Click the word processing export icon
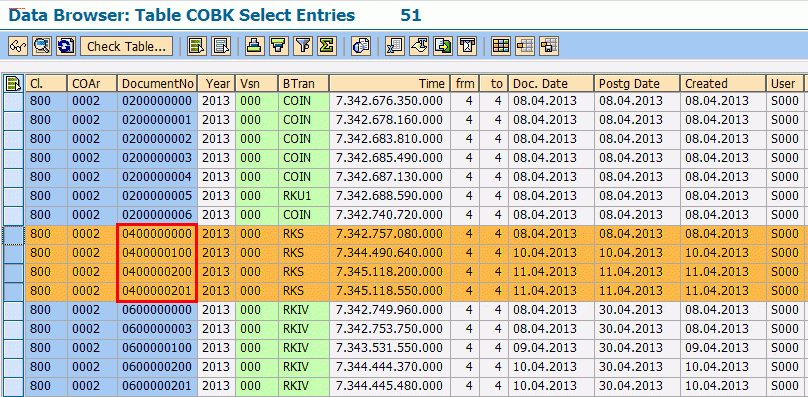Viewport: 808px width, 397px height. (419, 46)
